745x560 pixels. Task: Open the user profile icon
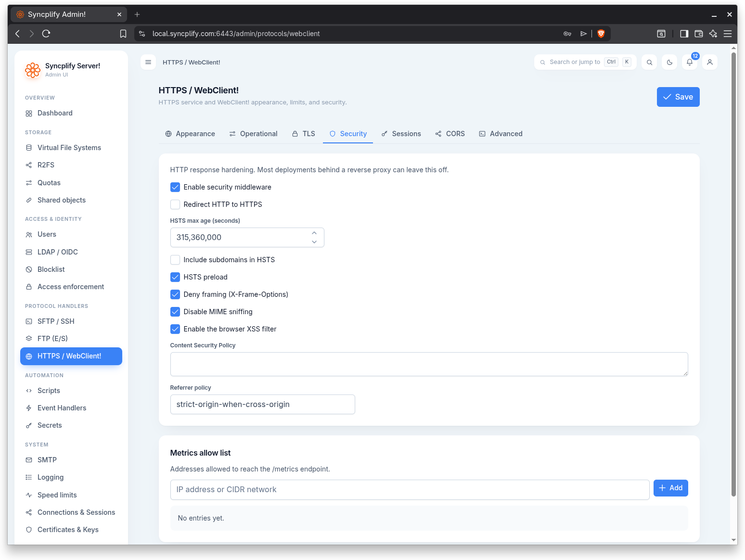(x=710, y=62)
